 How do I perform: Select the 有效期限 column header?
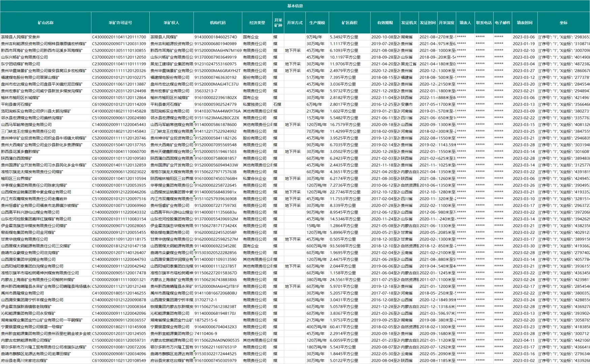(385, 23)
